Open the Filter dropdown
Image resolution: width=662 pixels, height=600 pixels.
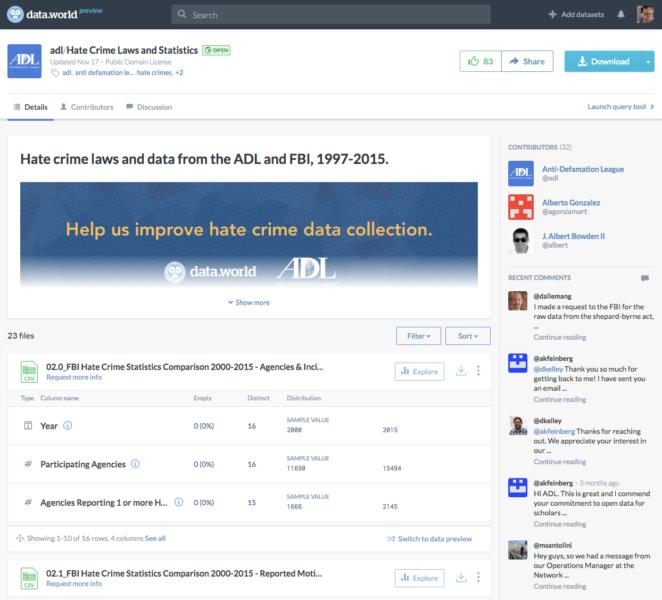point(418,336)
